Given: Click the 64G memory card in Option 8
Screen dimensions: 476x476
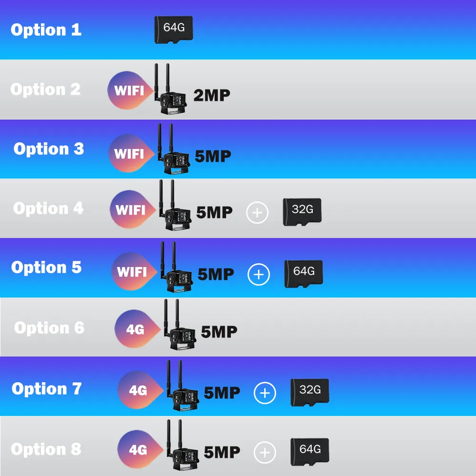Looking at the screenshot, I should point(309,451).
